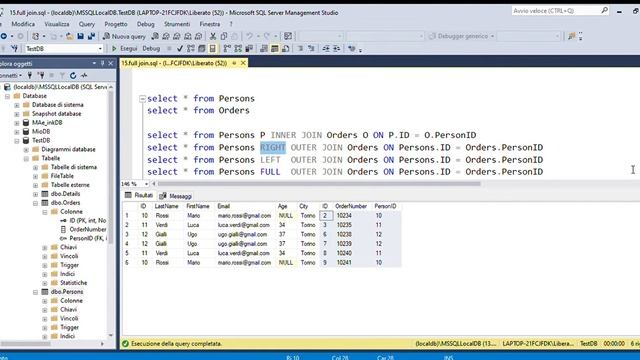Click the Comment out selected lines icon

click(x=300, y=49)
